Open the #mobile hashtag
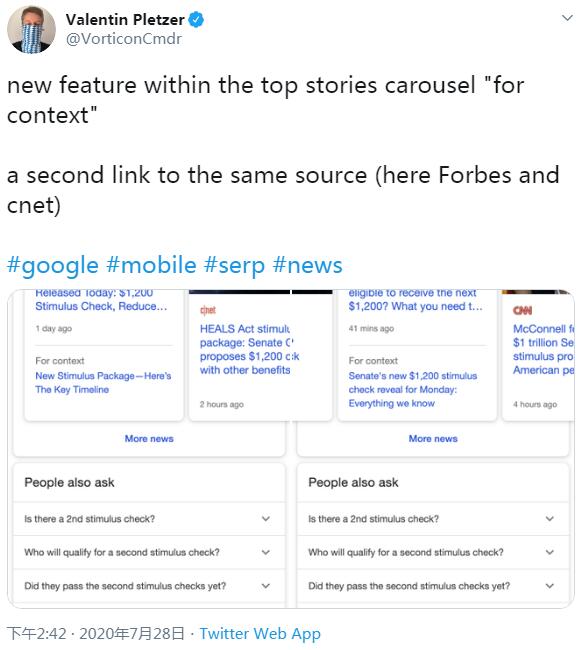The width and height of the screenshot is (583, 650). (151, 265)
